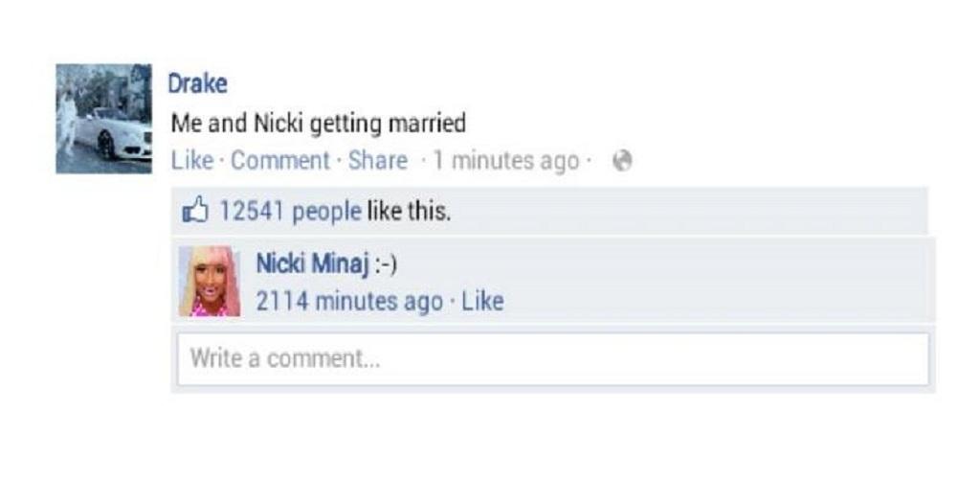Click the white car in Drake's photo
The height and width of the screenshot is (479, 980).
tap(114, 134)
